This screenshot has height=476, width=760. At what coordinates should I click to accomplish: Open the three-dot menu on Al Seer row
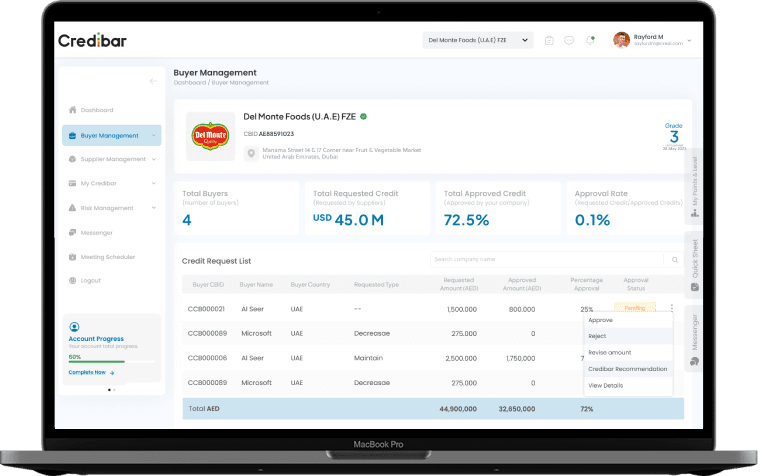672,309
